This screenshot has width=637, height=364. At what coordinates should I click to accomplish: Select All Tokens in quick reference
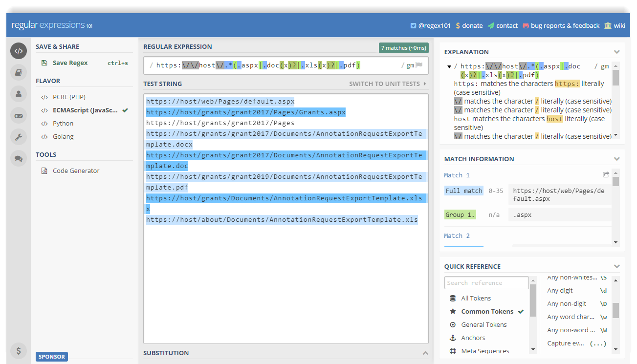coord(476,298)
